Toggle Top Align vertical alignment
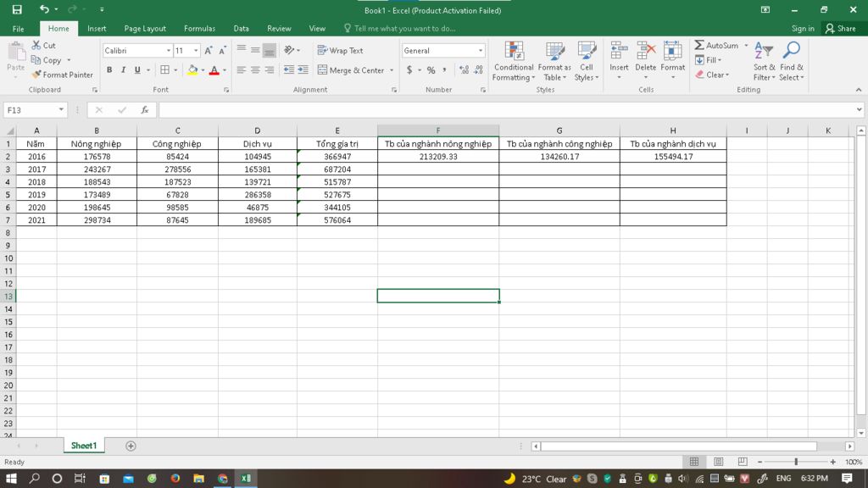Image resolution: width=868 pixels, height=488 pixels. (242, 50)
